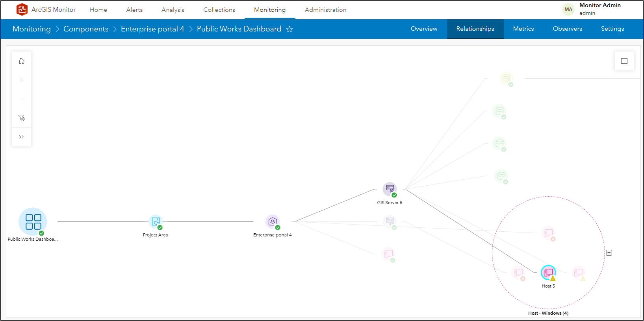Screen dimensions: 644x321
Task: Click the Host - Windows (4) group label
Action: pyautogui.click(x=548, y=313)
